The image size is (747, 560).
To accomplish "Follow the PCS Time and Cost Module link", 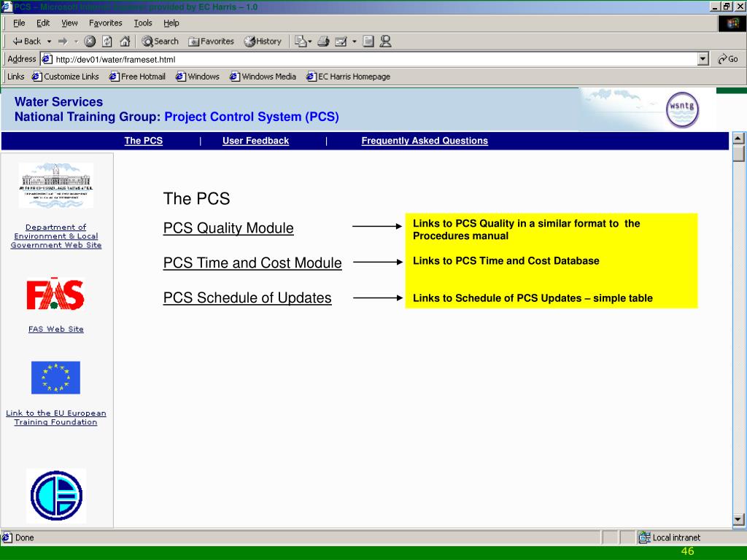I will coord(252,263).
